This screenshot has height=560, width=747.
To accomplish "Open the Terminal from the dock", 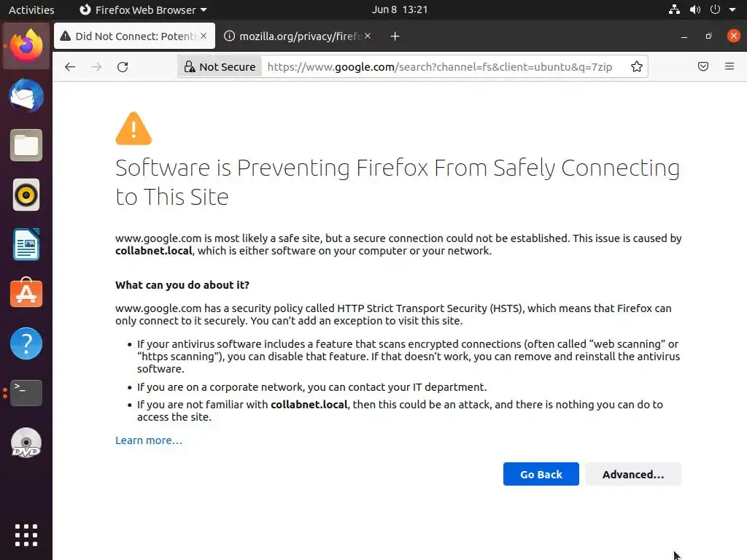I will 26,393.
